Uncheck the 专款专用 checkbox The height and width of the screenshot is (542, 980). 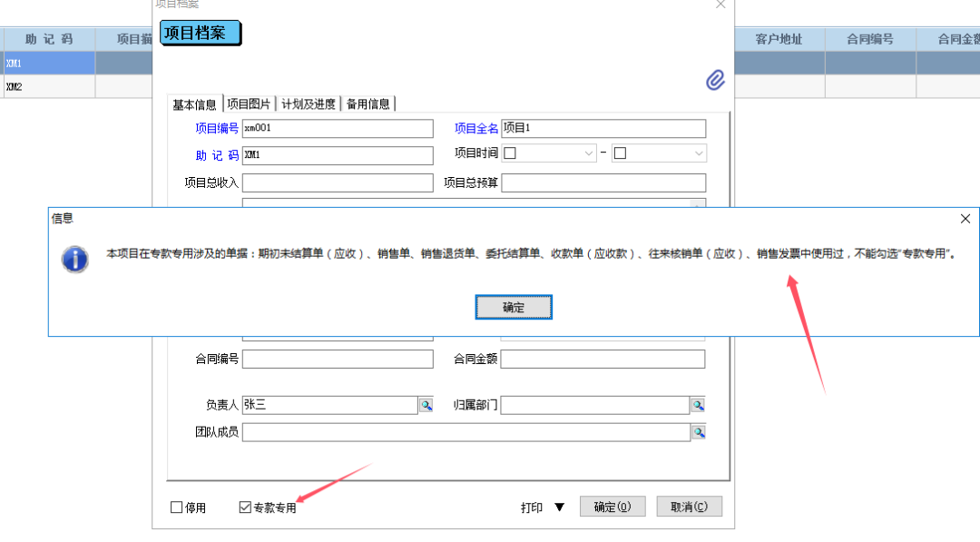(x=245, y=507)
